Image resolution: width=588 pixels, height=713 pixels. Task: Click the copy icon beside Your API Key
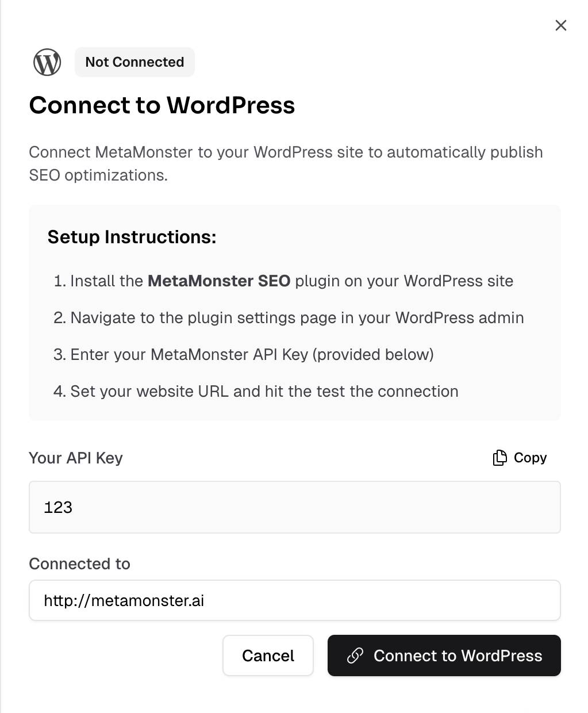coord(499,458)
